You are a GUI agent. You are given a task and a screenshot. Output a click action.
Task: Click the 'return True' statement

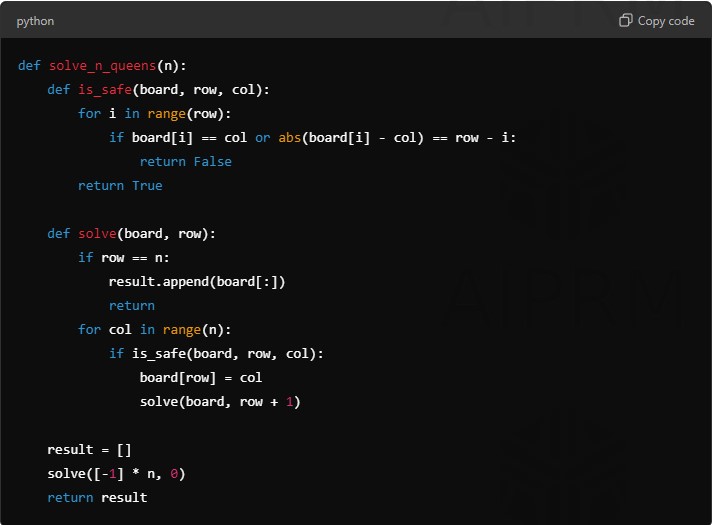coord(120,186)
